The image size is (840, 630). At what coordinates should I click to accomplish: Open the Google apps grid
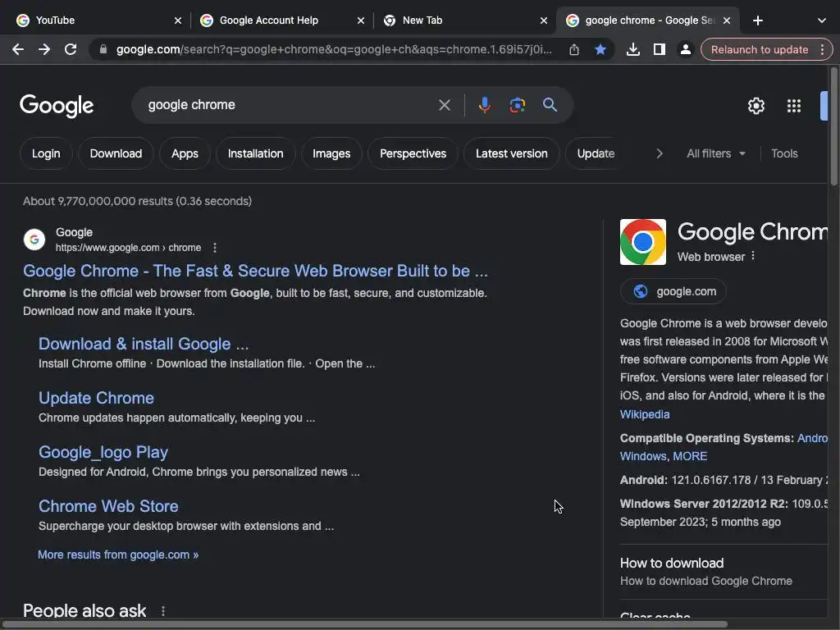(x=794, y=106)
